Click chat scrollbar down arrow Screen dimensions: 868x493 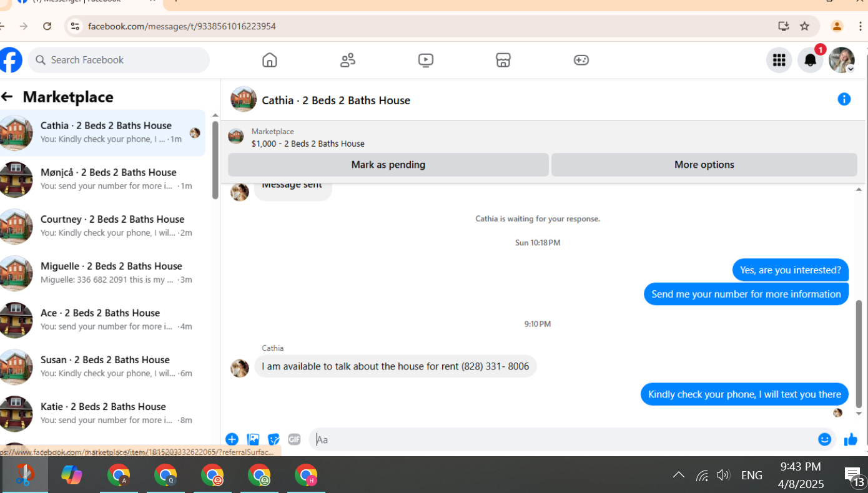859,414
